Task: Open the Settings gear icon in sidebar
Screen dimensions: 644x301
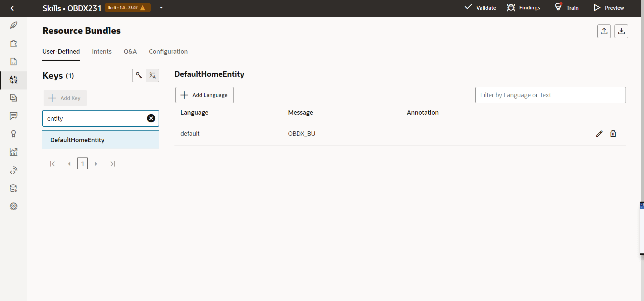Action: click(13, 206)
